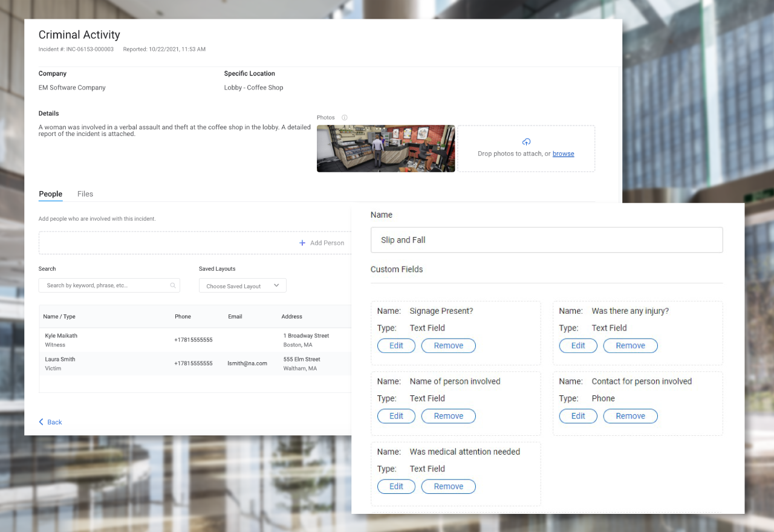Click the Email column header
This screenshot has width=774, height=532.
235,317
